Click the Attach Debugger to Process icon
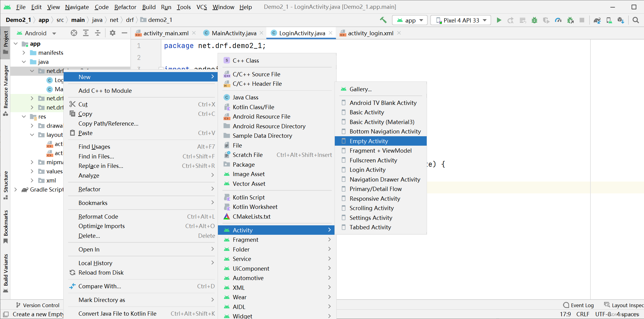The image size is (644, 319). click(x=570, y=20)
